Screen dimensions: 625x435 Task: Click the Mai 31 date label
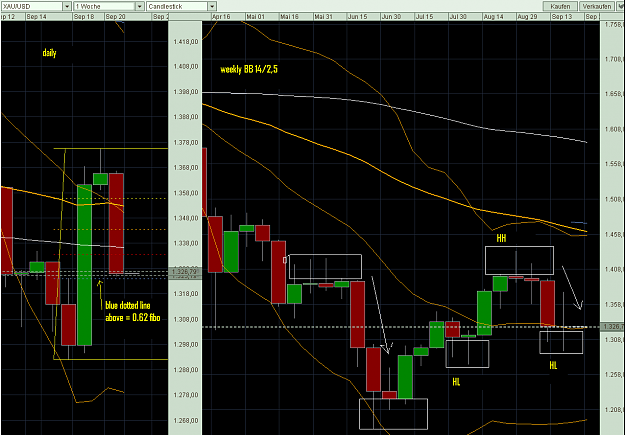[323, 17]
